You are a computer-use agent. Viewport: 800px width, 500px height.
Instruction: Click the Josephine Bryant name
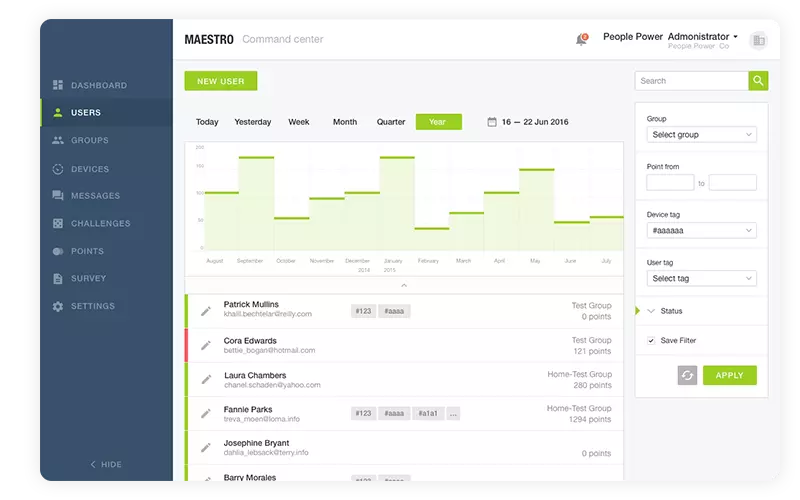[257, 443]
